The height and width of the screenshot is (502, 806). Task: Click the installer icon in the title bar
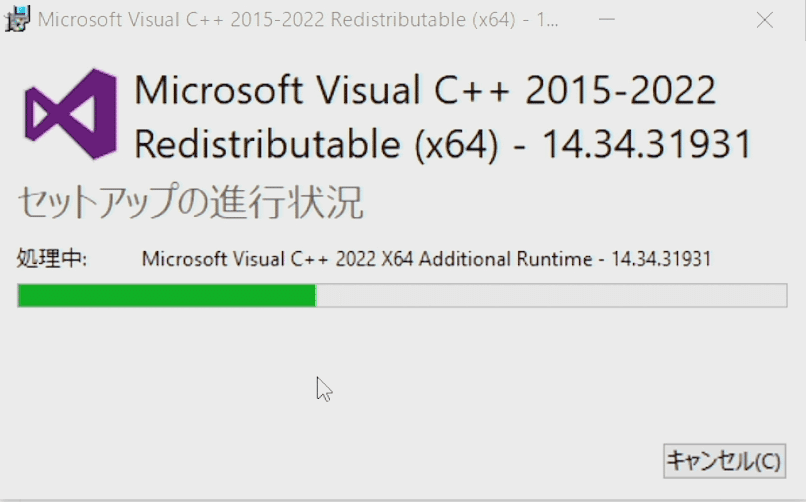18,19
